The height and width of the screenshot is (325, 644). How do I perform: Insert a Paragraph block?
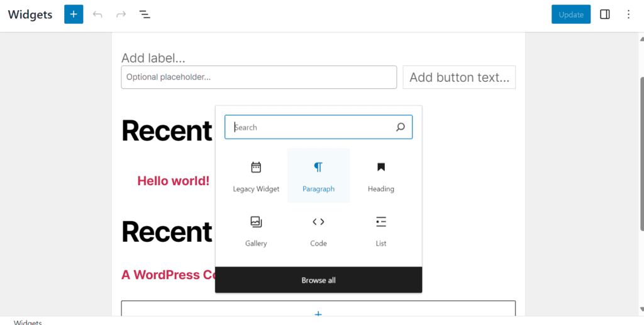tap(318, 176)
